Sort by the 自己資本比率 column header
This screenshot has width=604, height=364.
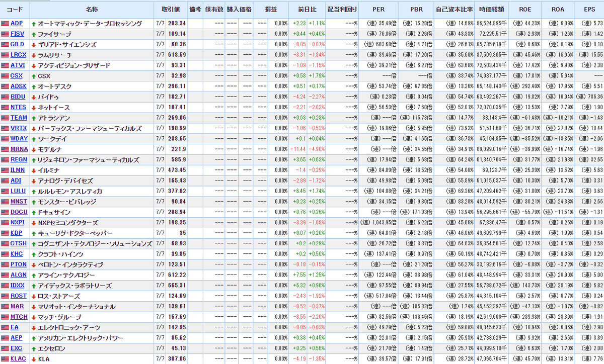point(454,10)
